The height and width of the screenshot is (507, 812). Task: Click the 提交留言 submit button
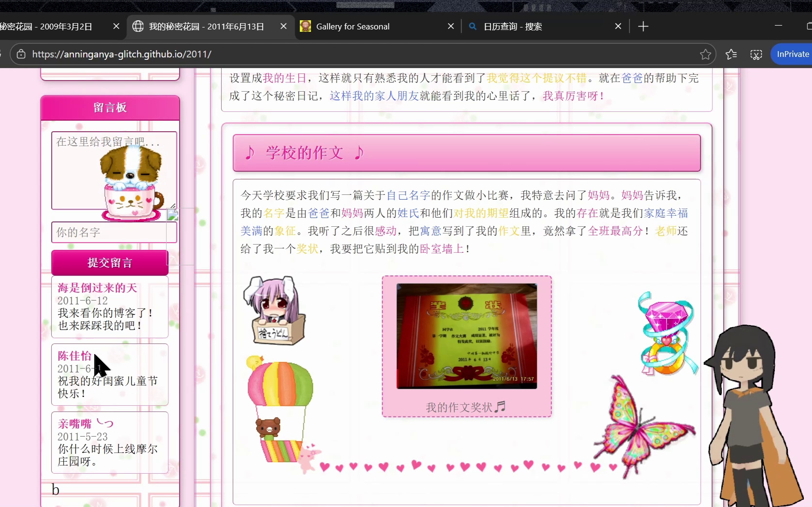tap(110, 263)
